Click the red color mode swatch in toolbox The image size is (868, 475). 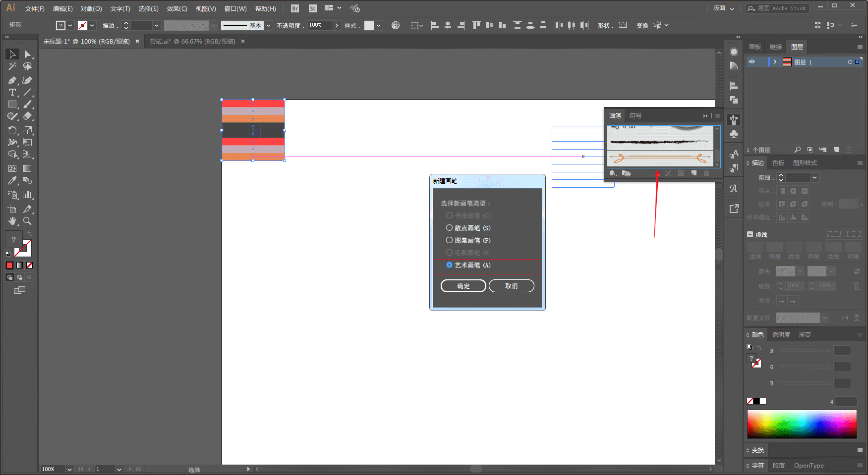point(9,265)
